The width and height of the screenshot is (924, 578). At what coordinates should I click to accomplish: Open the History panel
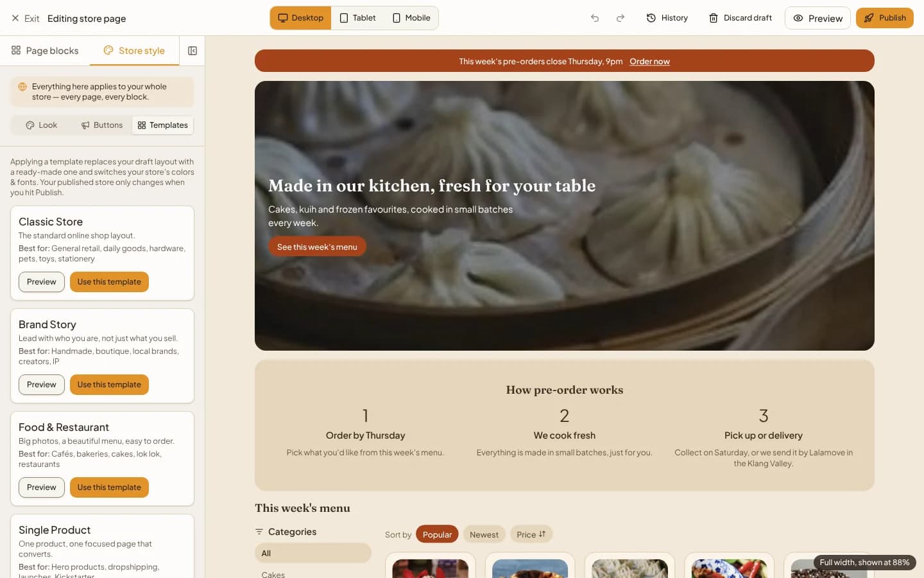[667, 18]
